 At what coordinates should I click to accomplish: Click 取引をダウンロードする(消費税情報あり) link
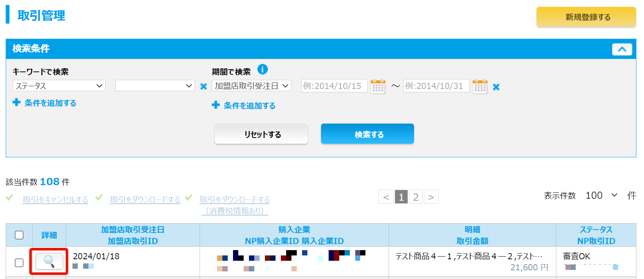coord(235,205)
